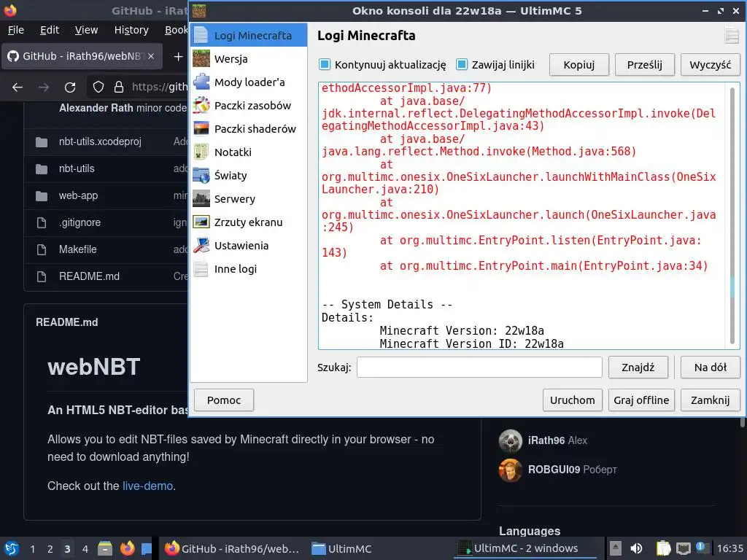Click the GitHub Firefox taskbar entry

pyautogui.click(x=232, y=548)
